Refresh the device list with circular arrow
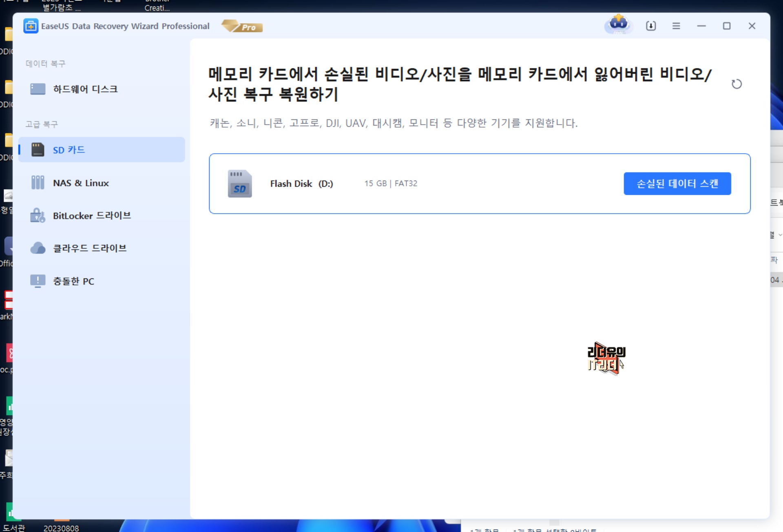 736,84
